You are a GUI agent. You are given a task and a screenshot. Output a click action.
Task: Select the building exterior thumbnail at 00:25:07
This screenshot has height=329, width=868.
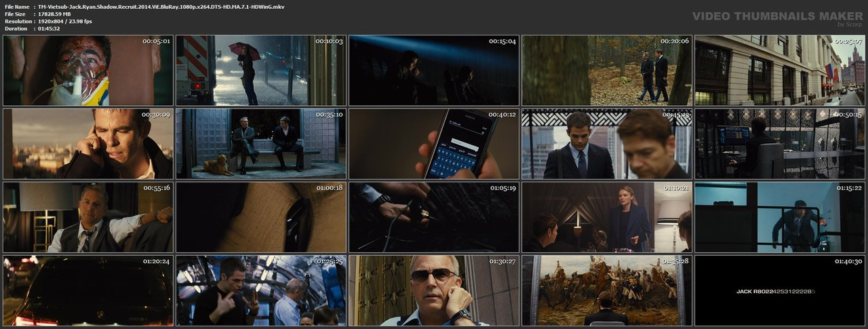(x=780, y=71)
